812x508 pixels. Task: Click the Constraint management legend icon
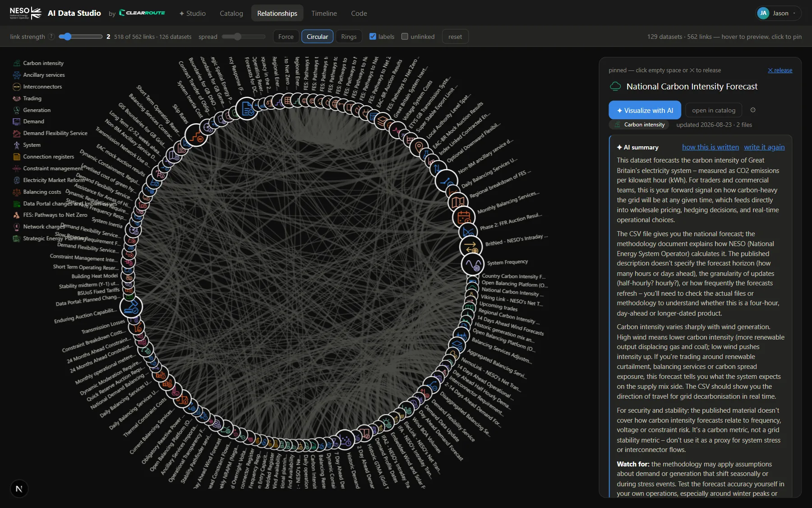click(17, 168)
